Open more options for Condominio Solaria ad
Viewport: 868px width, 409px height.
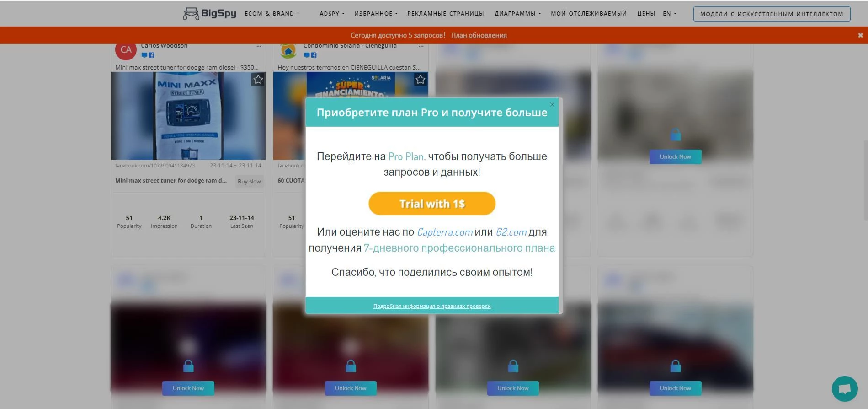pos(421,46)
